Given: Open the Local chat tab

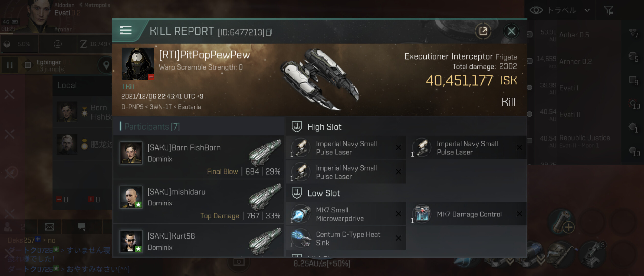Looking at the screenshot, I should coord(67,85).
